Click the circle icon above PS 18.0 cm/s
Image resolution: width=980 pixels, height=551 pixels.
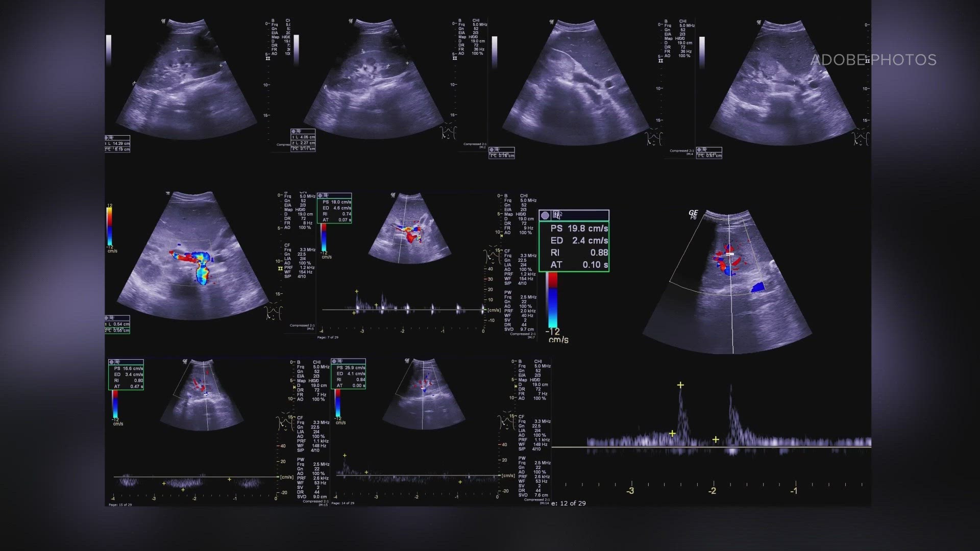(x=321, y=195)
